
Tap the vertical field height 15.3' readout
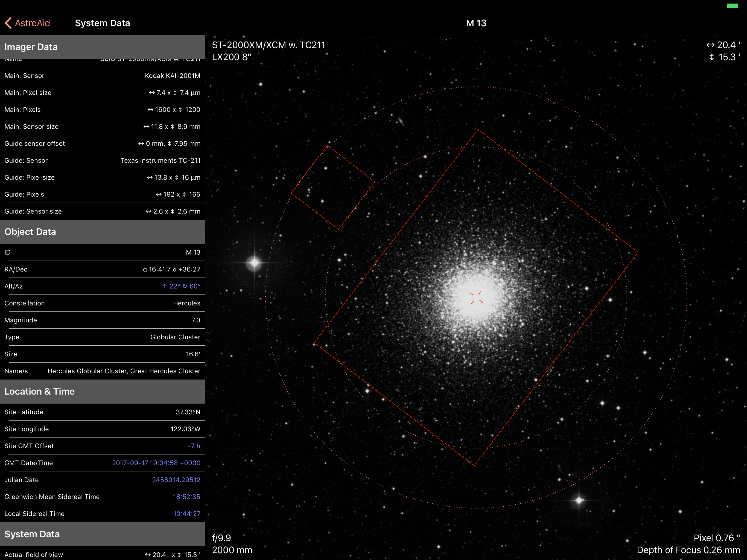tap(725, 57)
